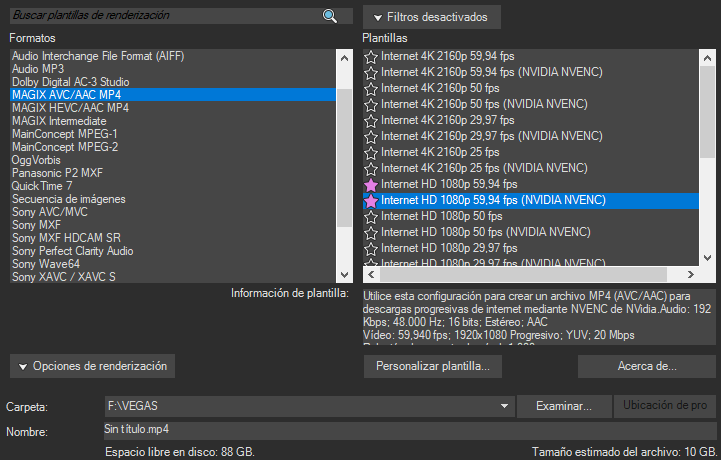The image size is (721, 460).
Task: Click the magnifier search icon
Action: 330,16
